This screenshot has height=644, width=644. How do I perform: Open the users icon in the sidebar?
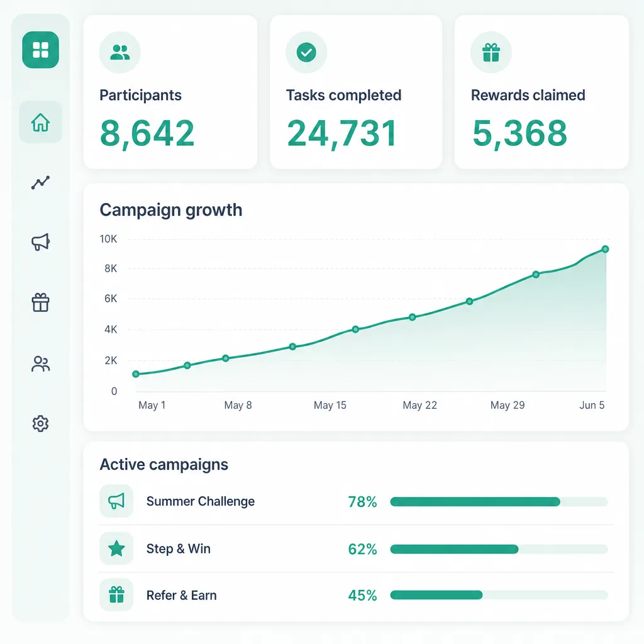pyautogui.click(x=40, y=364)
